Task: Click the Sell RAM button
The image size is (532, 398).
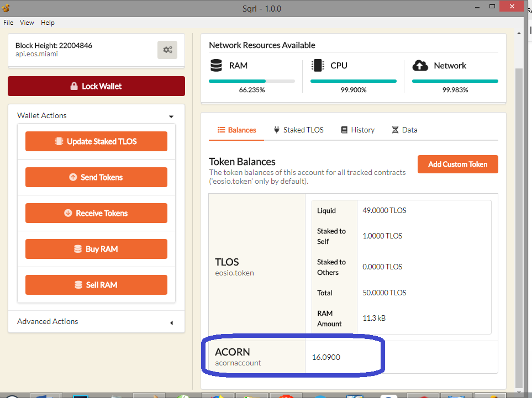Action: pyautogui.click(x=96, y=285)
